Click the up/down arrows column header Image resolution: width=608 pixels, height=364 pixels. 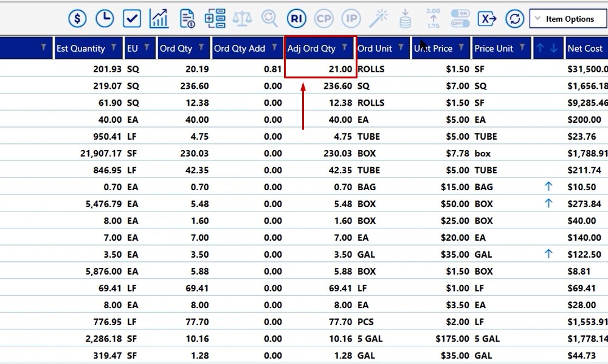pyautogui.click(x=547, y=48)
